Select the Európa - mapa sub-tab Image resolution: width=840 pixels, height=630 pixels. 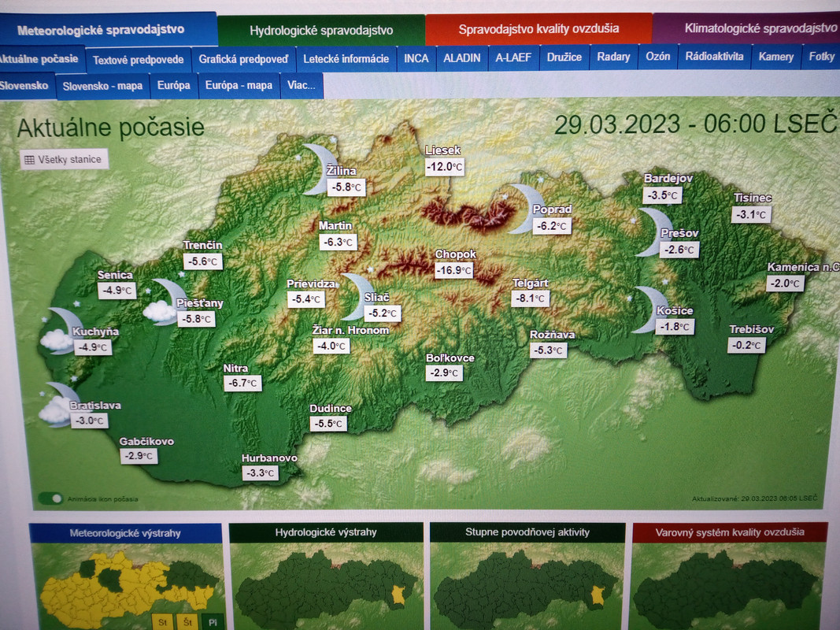point(239,86)
